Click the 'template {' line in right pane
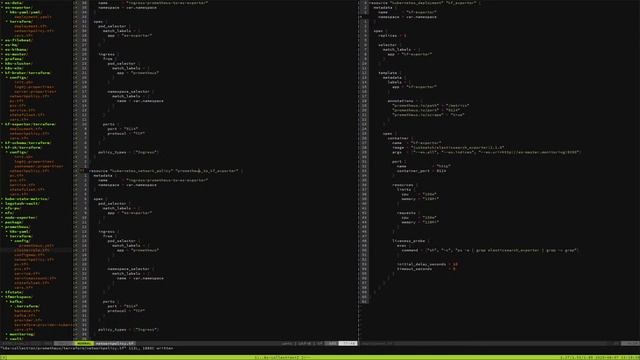This screenshot has height=360, width=640. point(389,73)
